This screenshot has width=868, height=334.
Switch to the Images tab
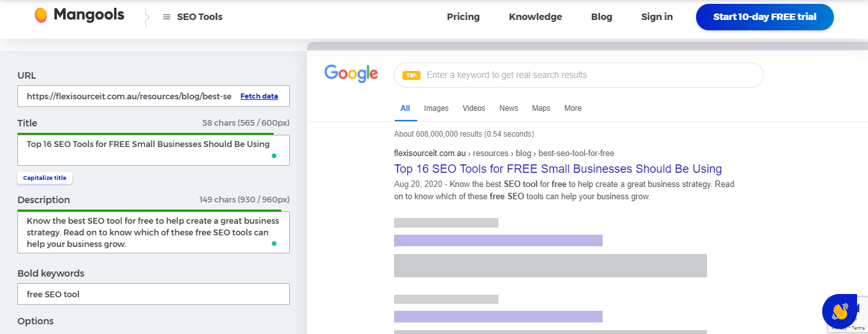[436, 108]
